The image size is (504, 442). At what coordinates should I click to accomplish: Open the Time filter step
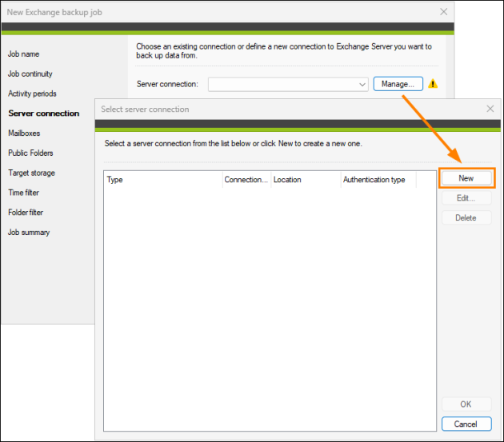click(23, 193)
